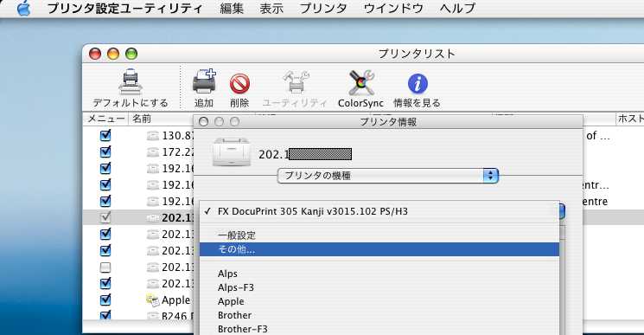The height and width of the screenshot is (335, 644).
Task: Open the 表示 menu
Action: click(271, 8)
